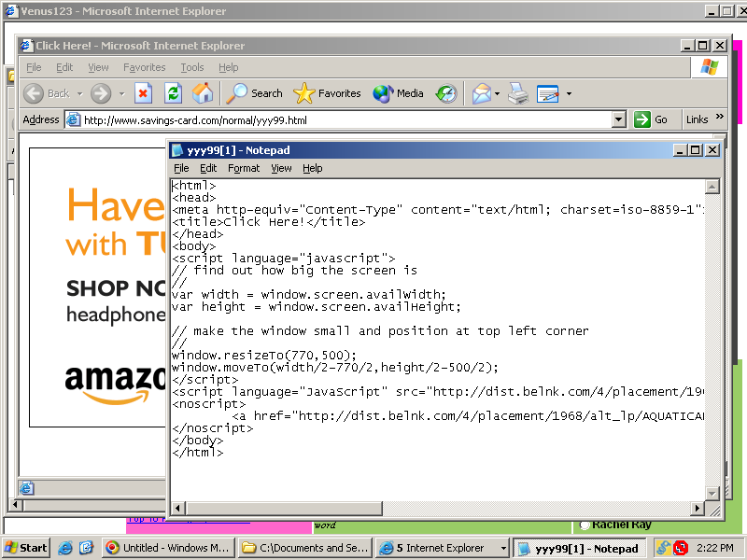The height and width of the screenshot is (560, 747).
Task: Open Internet Explorer's Edit menu
Action: pos(64,67)
